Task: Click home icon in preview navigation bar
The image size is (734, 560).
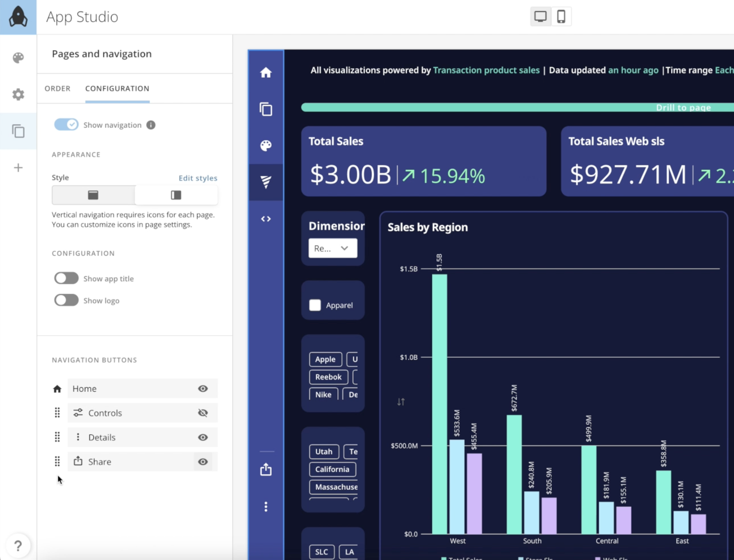Action: [266, 72]
